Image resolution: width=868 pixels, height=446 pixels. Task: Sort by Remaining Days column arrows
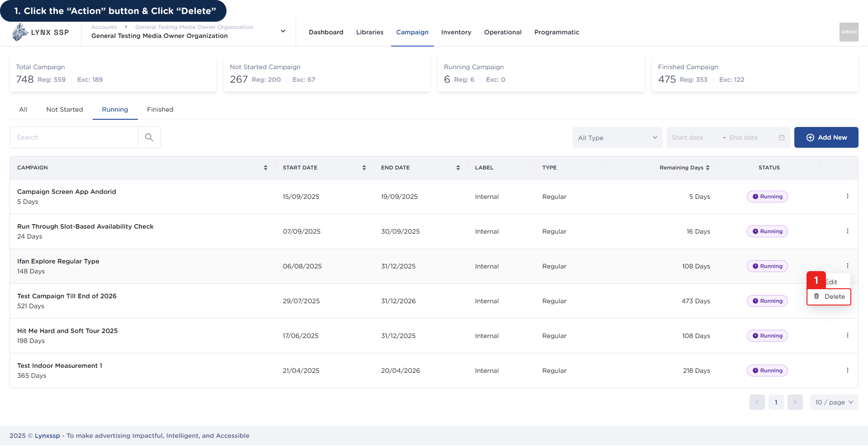(x=708, y=168)
